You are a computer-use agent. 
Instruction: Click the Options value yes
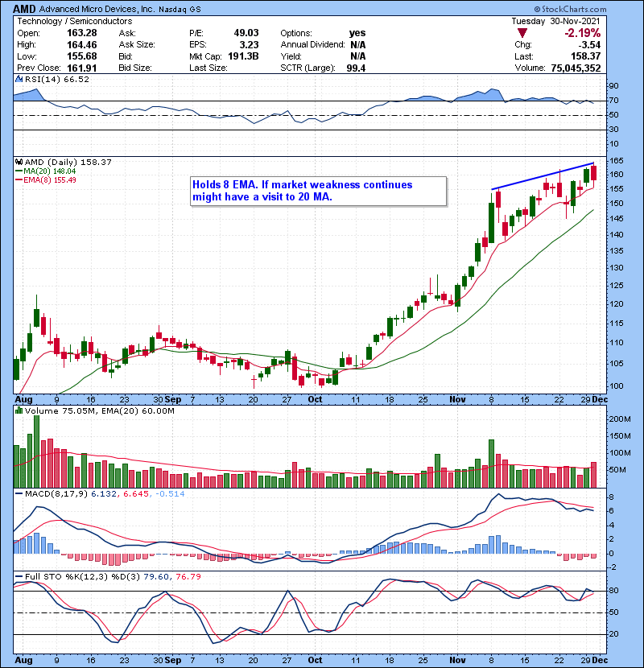point(357,33)
